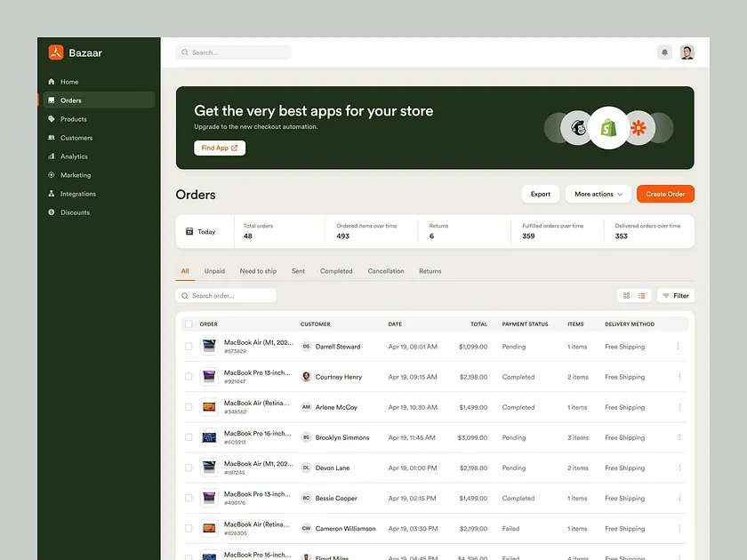Click the Returns stat value 6
The height and width of the screenshot is (560, 747).
click(431, 236)
